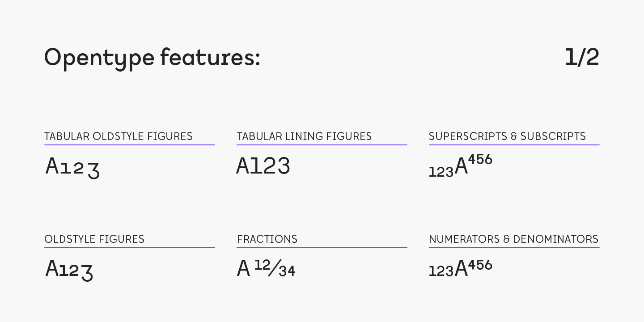644x322 pixels.
Task: Click the A123 sample under bottom Oldstyle Figures
Action: (x=69, y=269)
